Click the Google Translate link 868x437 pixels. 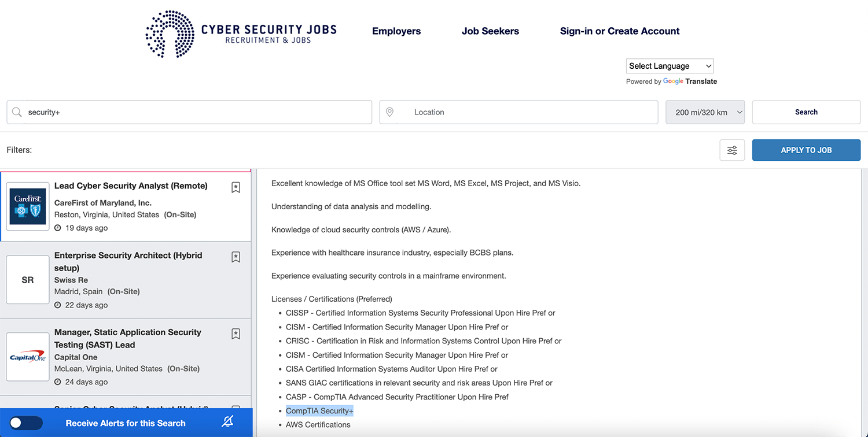(x=690, y=82)
